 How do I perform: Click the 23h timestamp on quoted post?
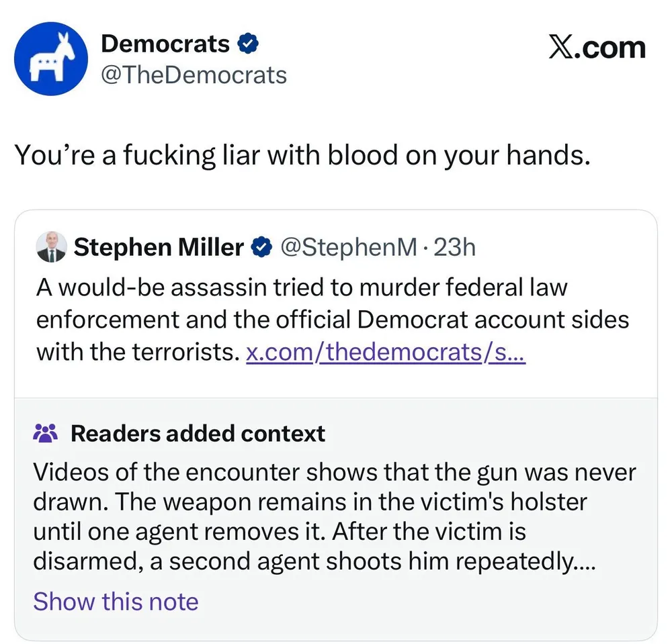pos(454,248)
